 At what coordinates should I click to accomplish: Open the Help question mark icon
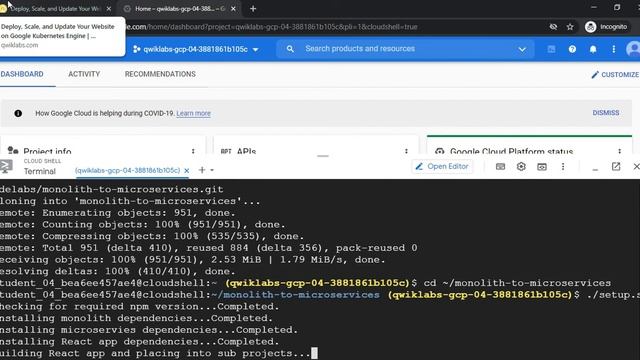572,49
